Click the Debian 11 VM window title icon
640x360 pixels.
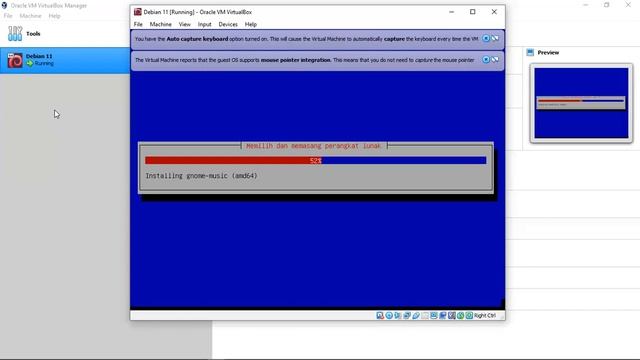[138, 12]
